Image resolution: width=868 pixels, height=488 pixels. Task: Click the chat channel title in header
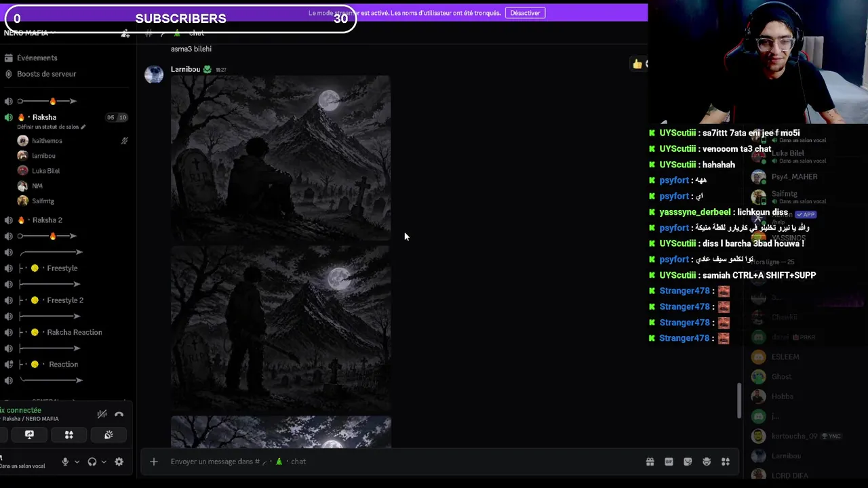pyautogui.click(x=196, y=33)
